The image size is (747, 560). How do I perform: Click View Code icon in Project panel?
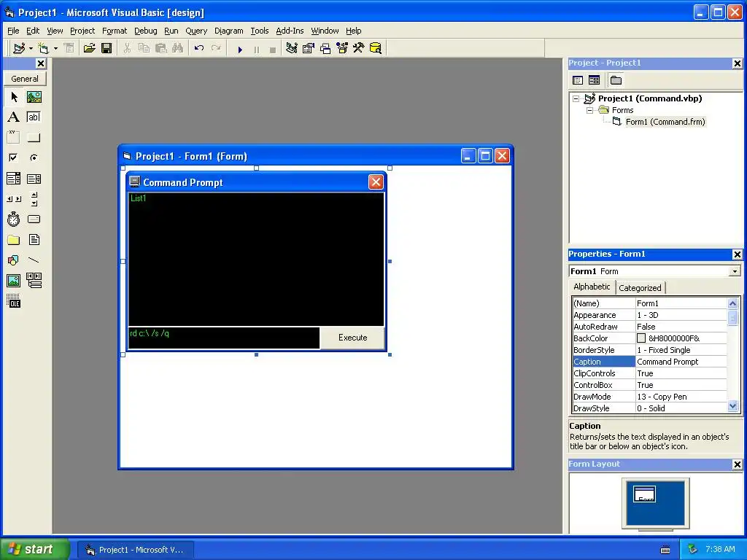coord(578,80)
